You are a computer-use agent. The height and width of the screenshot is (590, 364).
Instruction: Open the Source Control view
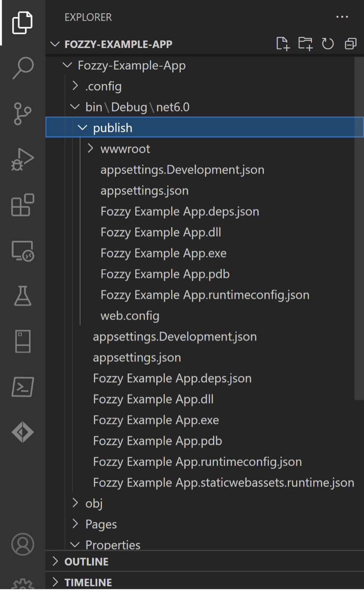[x=23, y=113]
